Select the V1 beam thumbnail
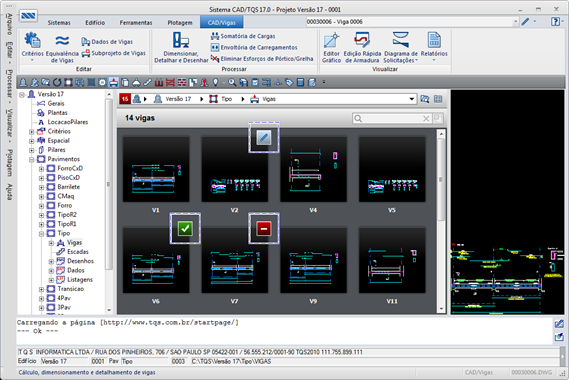569x380 pixels. (156, 169)
